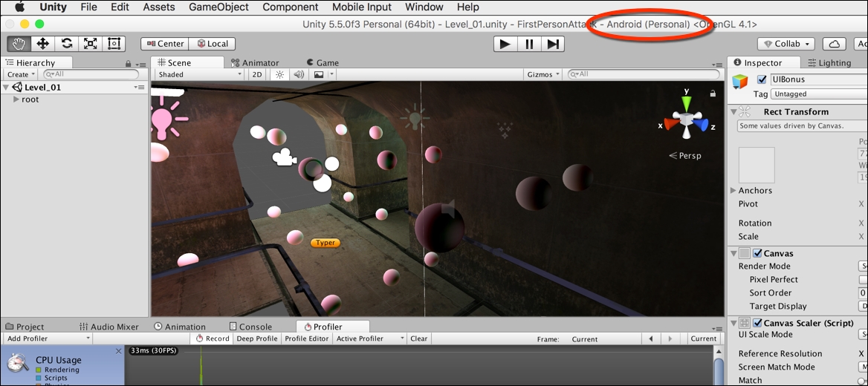This screenshot has width=868, height=386.
Task: Click the Typer label in scene
Action: [x=325, y=243]
